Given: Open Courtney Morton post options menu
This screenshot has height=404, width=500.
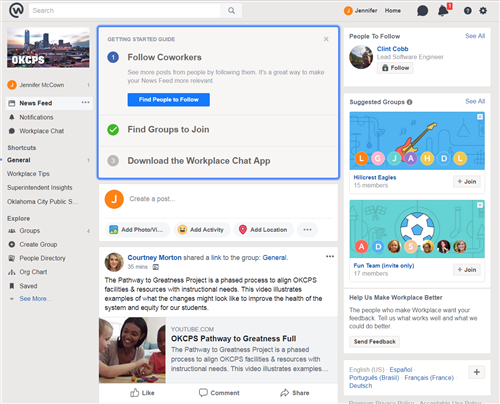Looking at the screenshot, I should (330, 256).
